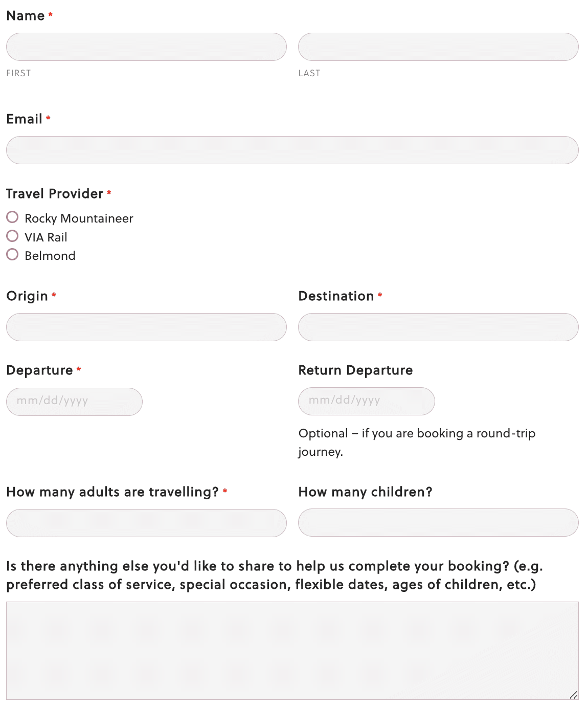Open the Departure date field

(x=74, y=402)
